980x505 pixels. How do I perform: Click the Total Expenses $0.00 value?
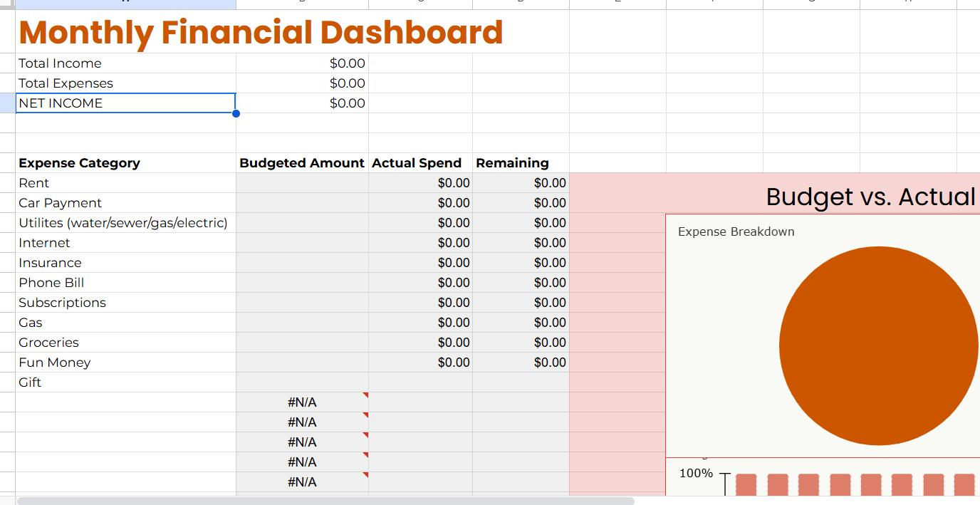tap(347, 83)
